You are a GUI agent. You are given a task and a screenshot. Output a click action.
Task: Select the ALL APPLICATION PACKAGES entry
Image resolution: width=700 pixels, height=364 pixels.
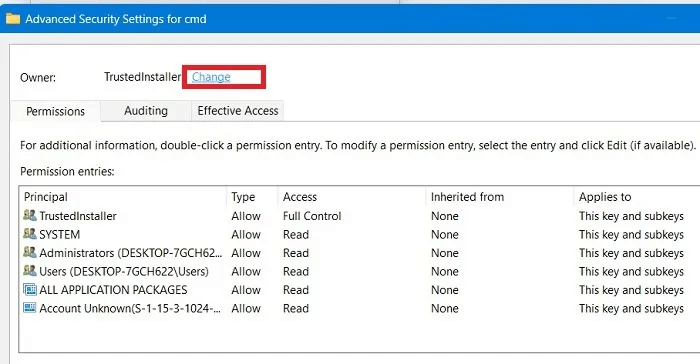(x=359, y=290)
